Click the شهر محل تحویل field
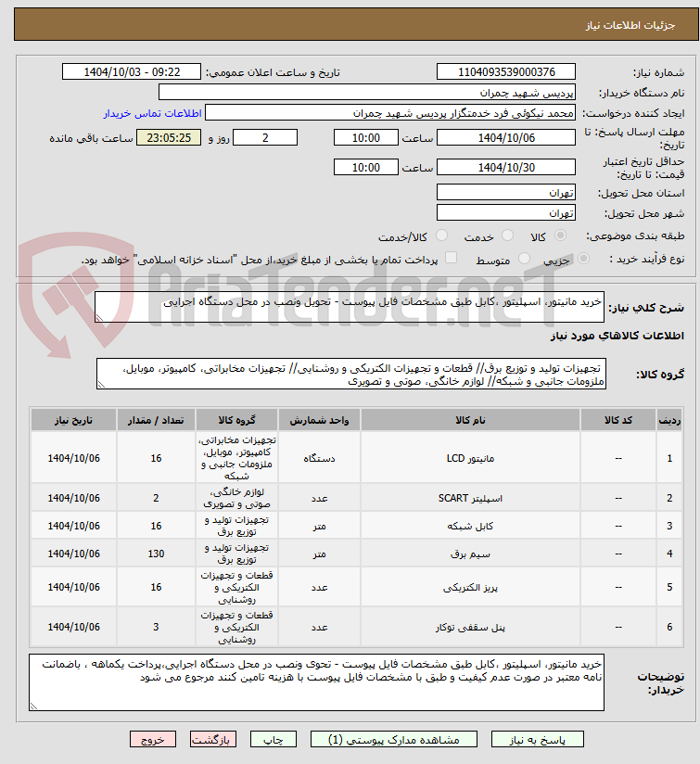 506,213
